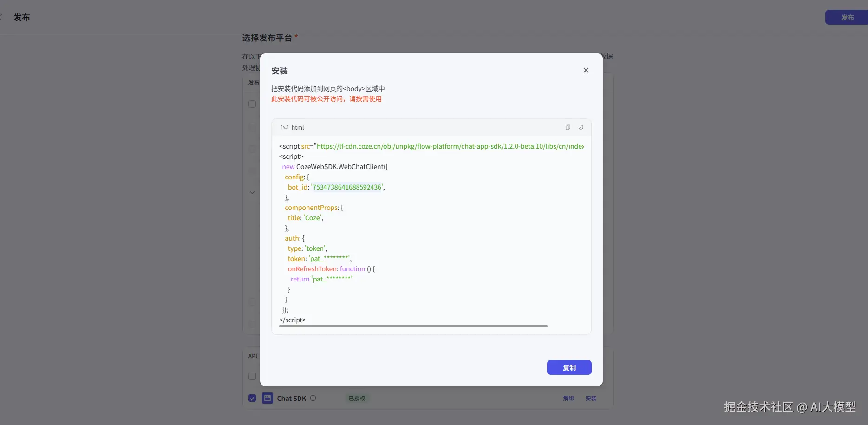Click the red public-access warning text
The width and height of the screenshot is (868, 425).
coord(326,99)
